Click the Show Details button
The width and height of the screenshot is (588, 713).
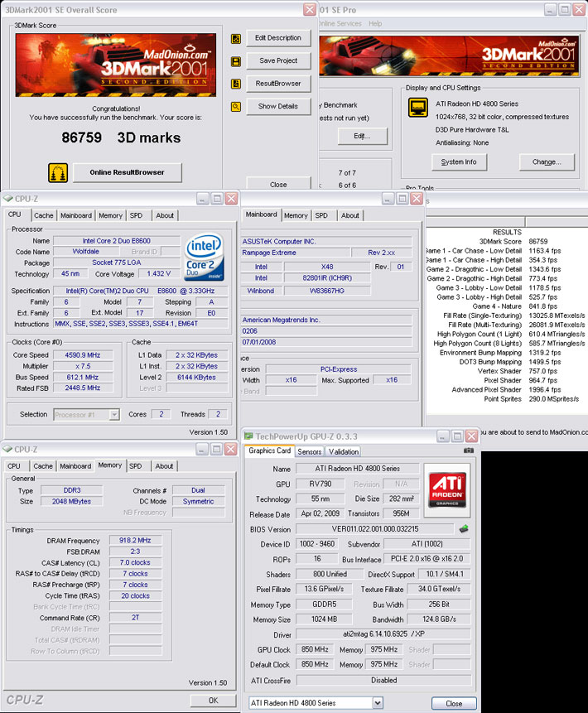pyautogui.click(x=278, y=106)
